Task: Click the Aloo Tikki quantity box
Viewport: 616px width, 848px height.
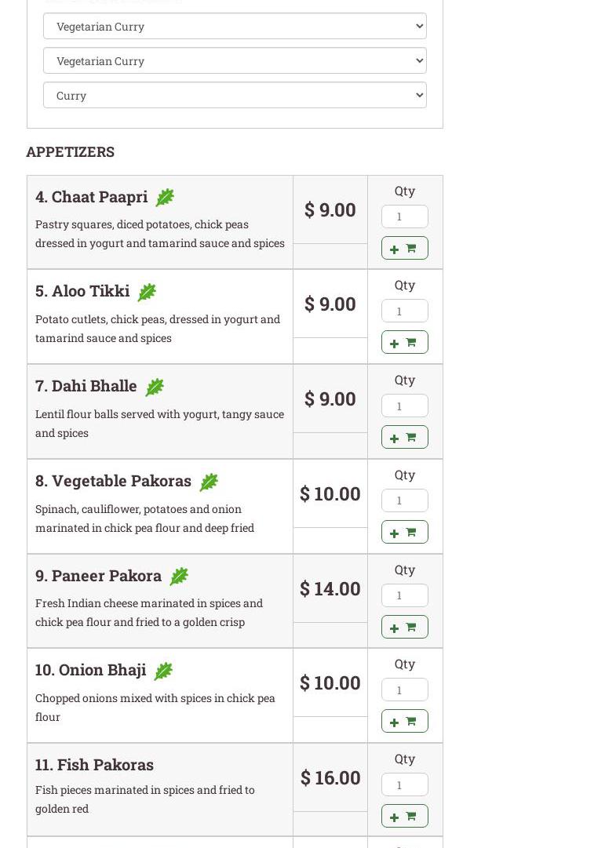Action: (404, 311)
